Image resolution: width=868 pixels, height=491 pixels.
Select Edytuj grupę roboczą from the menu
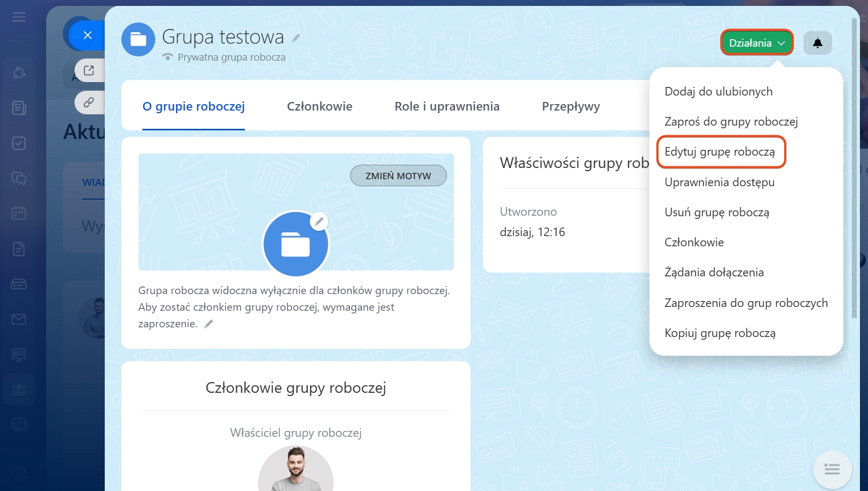[x=720, y=152]
